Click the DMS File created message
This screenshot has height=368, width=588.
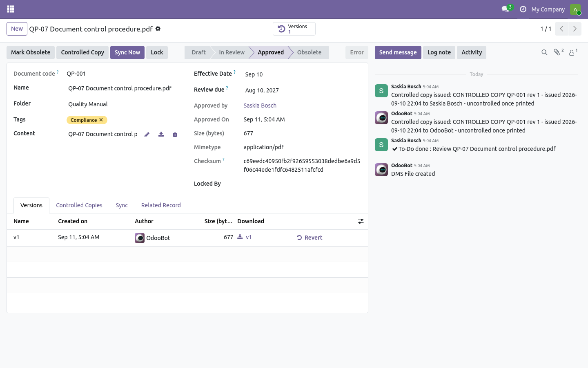tap(413, 174)
